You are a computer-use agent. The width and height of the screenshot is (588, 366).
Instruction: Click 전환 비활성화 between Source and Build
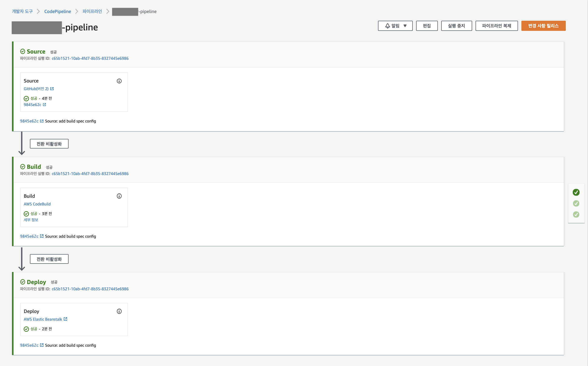[x=49, y=144]
